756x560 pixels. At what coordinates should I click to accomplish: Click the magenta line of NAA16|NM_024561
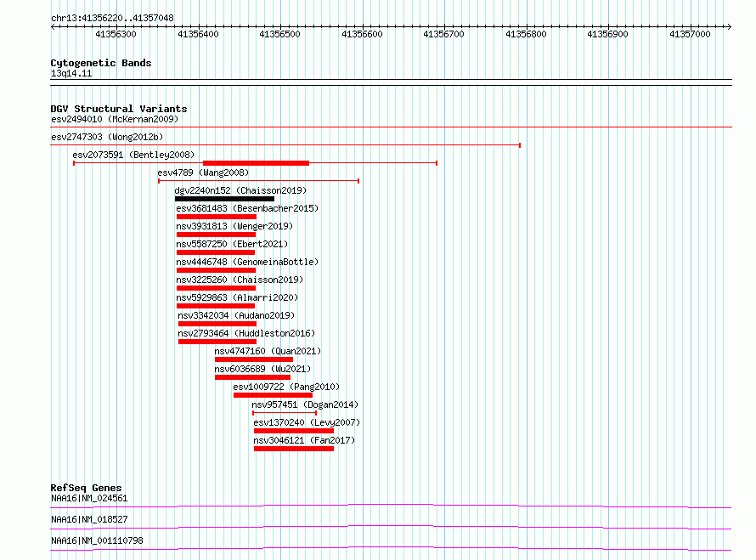(x=391, y=506)
